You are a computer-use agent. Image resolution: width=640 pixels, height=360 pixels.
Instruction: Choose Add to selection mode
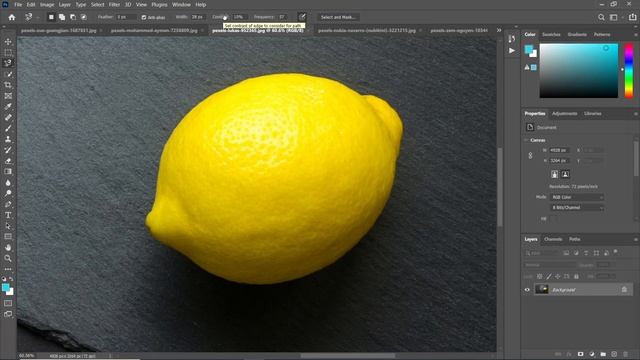[62, 17]
